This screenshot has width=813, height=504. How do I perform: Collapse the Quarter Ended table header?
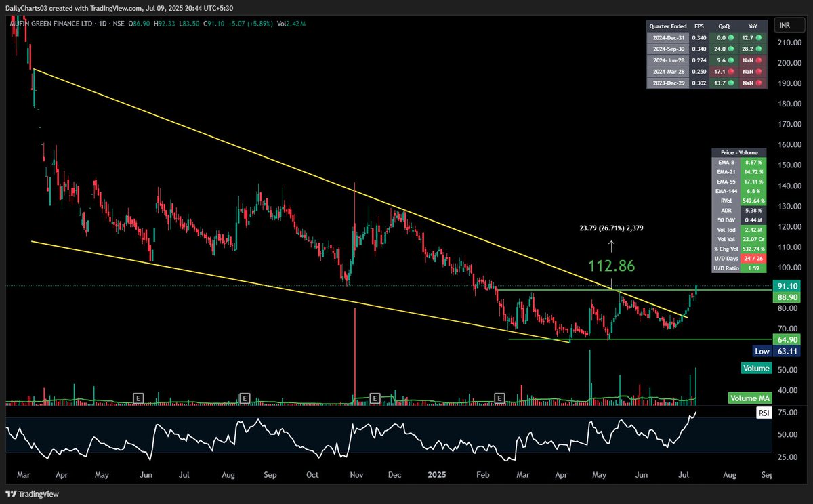[x=668, y=26]
